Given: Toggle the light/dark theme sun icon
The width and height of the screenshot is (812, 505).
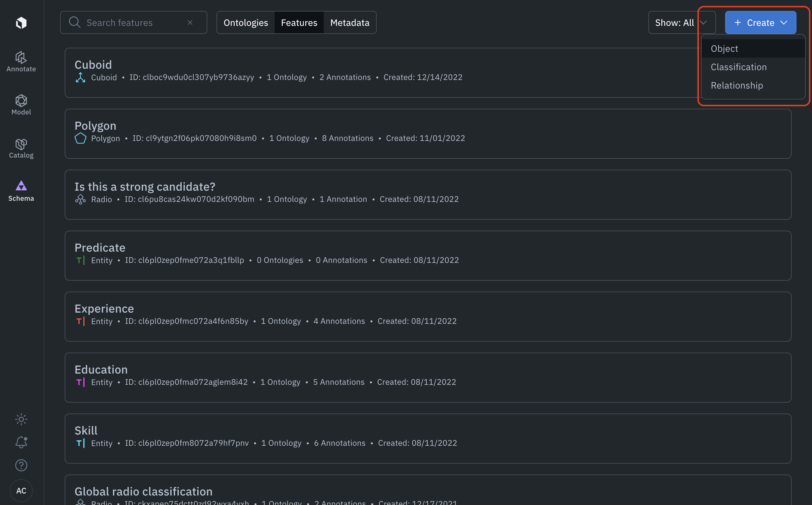Looking at the screenshot, I should point(21,419).
